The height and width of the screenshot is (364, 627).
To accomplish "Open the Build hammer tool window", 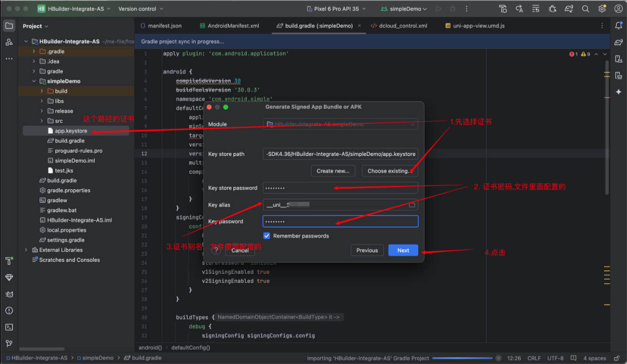I will point(9,261).
